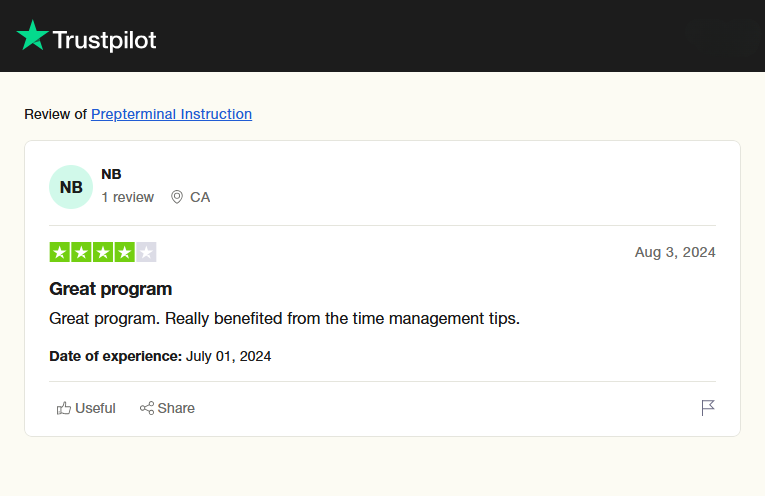Click the "1 review" count text
This screenshot has width=765, height=496.
pos(127,197)
